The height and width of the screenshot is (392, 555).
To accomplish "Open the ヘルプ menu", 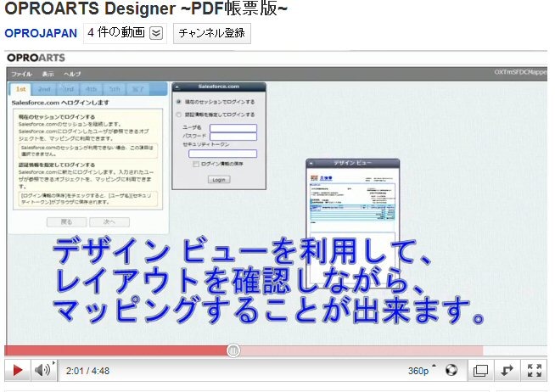I will click(x=72, y=74).
